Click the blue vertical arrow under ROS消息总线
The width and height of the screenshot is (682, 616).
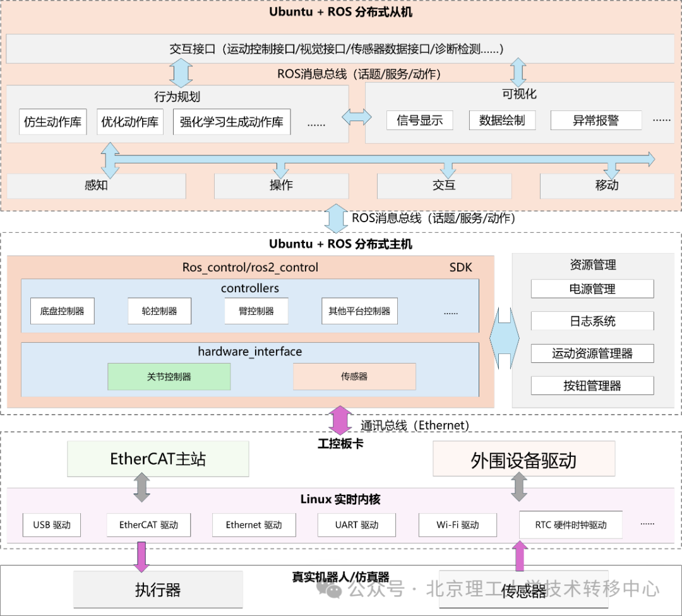click(x=181, y=73)
